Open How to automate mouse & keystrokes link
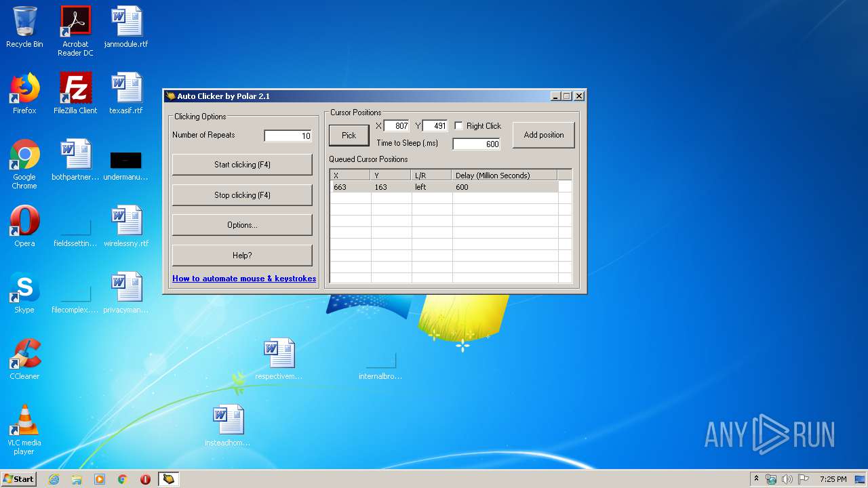Screen dimensions: 868x488 (244, 279)
